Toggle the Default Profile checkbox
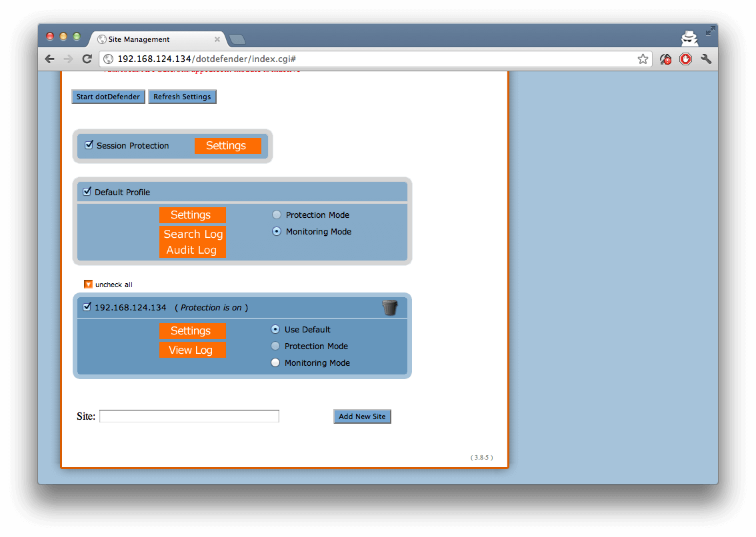Screen dimensions: 756x537 pos(87,192)
